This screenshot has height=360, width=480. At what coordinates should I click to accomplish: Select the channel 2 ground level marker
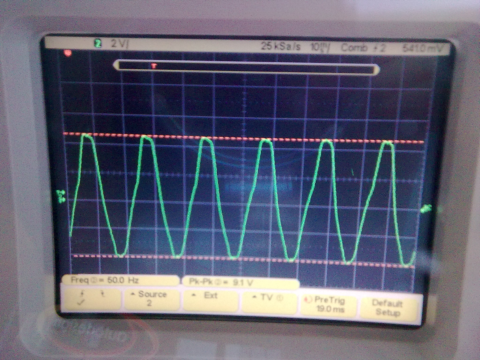tap(61, 196)
